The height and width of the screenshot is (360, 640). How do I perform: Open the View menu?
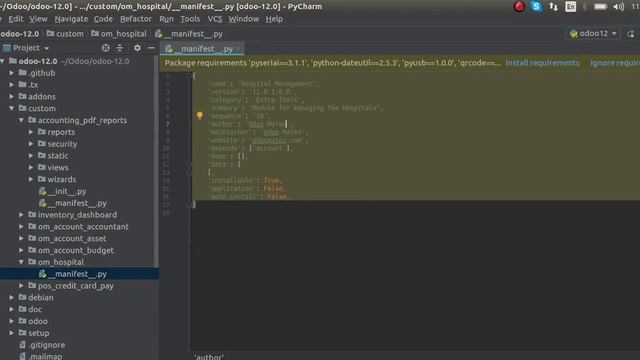pyautogui.click(x=38, y=19)
